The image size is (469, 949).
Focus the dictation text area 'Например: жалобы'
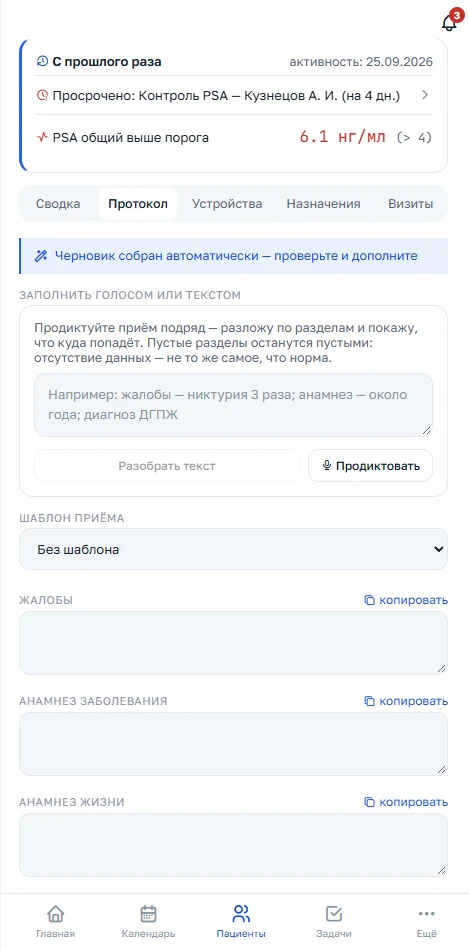pyautogui.click(x=234, y=405)
